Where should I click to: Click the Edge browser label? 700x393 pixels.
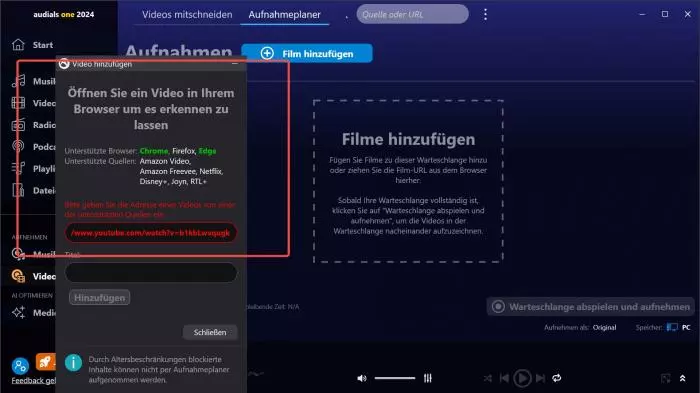click(207, 151)
